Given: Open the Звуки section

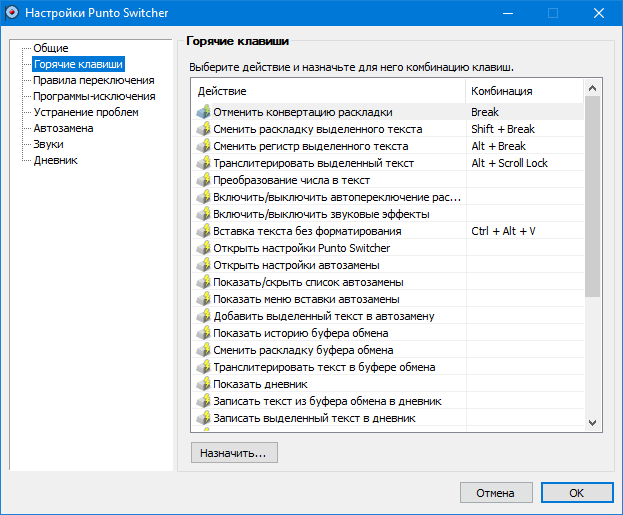Looking at the screenshot, I should pyautogui.click(x=48, y=144).
